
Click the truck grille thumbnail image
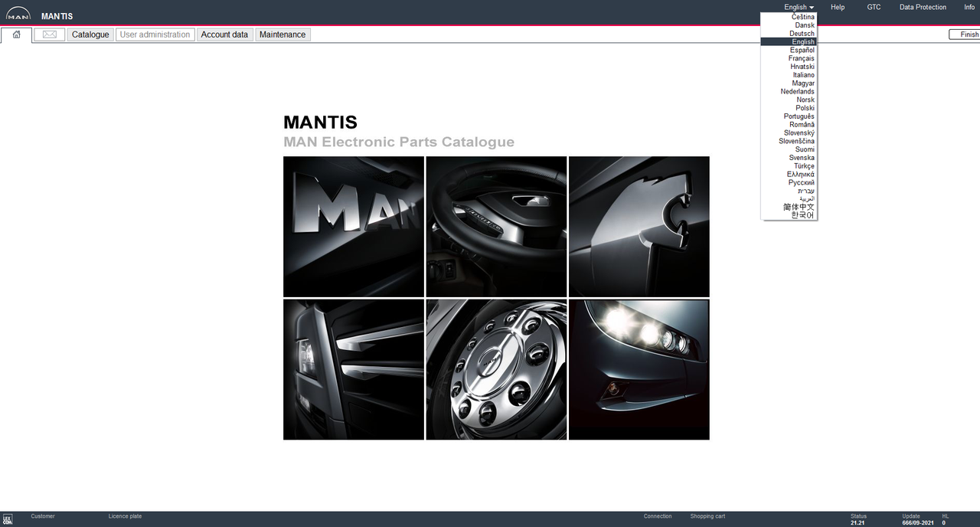[354, 369]
